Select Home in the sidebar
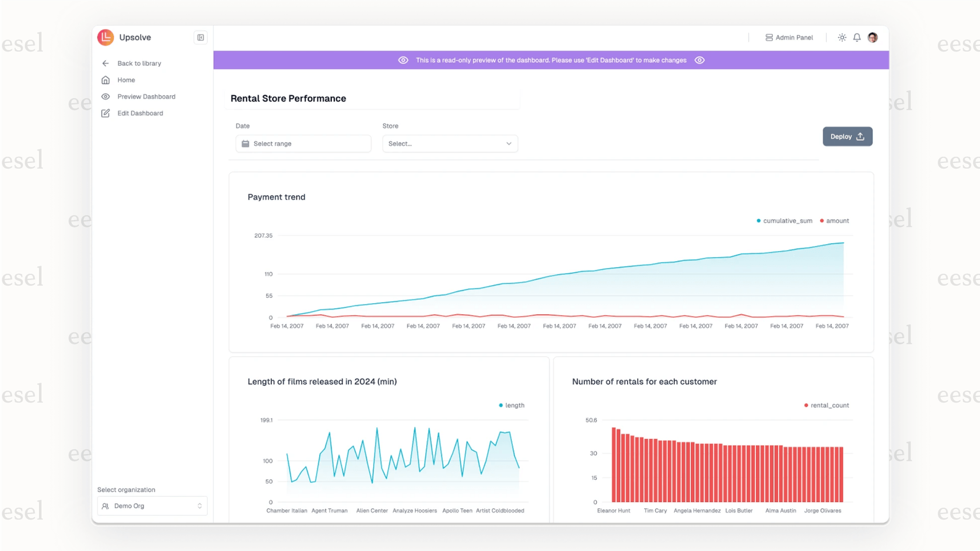Viewport: 980px width, 551px height. tap(125, 80)
